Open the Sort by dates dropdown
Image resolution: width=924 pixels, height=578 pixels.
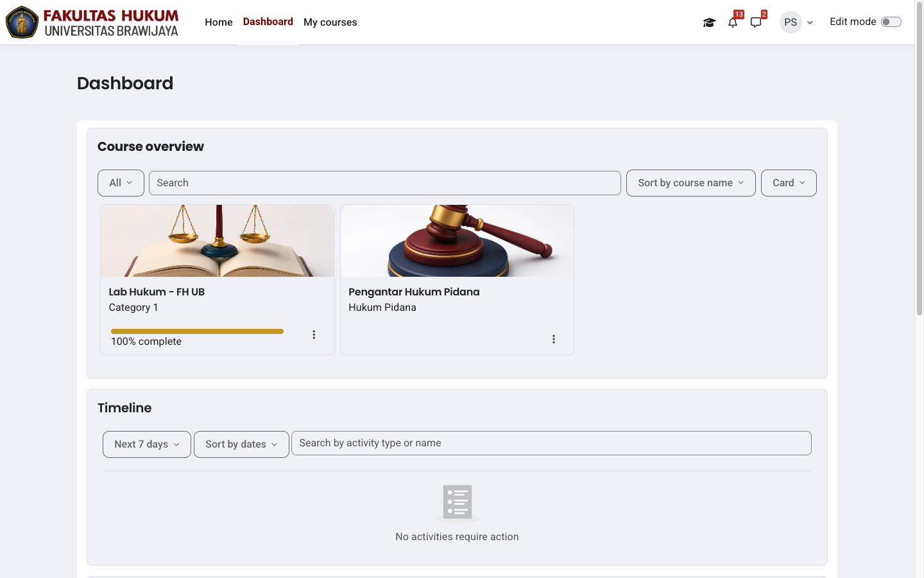[x=241, y=444]
